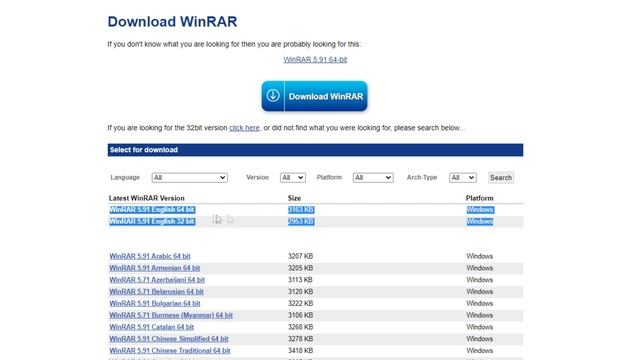Follow the 'click here' 32bit link

tap(244, 128)
